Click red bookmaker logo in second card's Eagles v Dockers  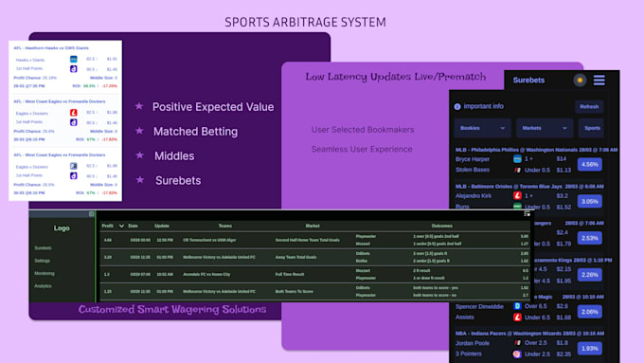point(74,113)
